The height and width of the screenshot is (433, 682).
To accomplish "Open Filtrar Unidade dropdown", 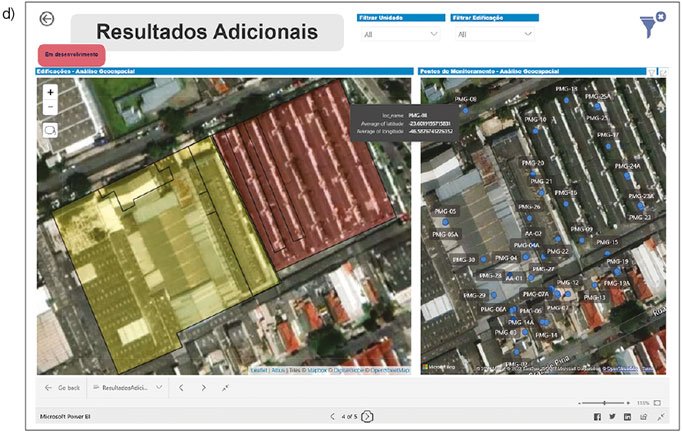I will [400, 34].
